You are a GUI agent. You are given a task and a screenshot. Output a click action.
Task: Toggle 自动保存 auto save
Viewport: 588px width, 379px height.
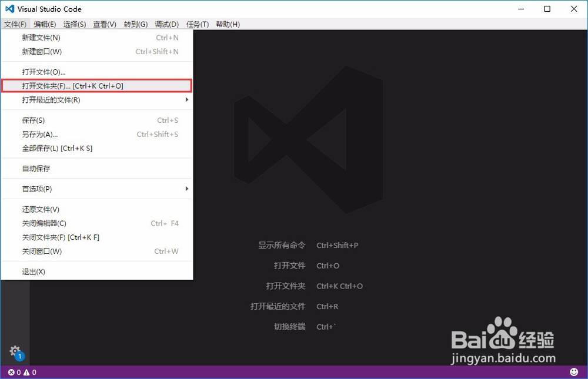point(36,169)
